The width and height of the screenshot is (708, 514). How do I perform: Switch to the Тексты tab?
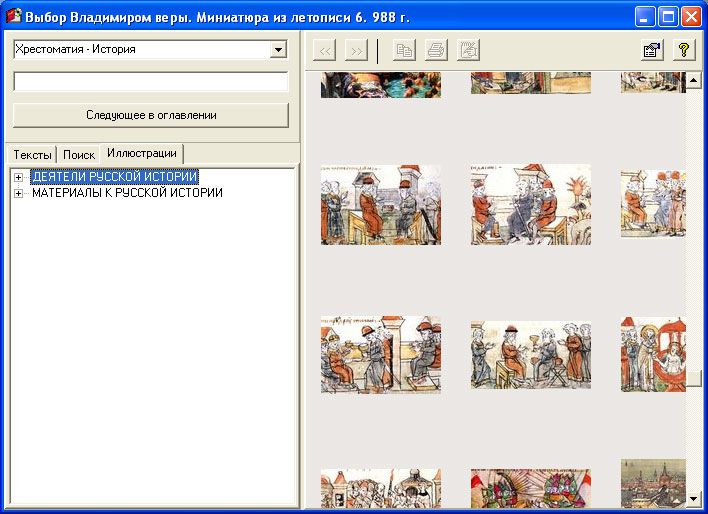32,155
